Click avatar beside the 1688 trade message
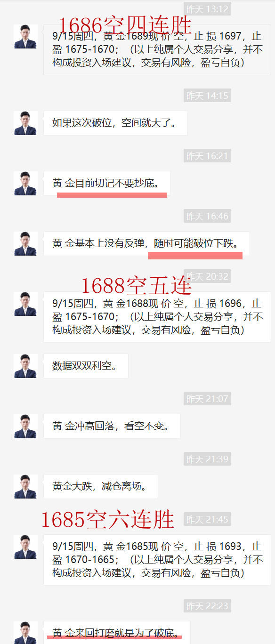275x644 pixels. click(x=25, y=304)
